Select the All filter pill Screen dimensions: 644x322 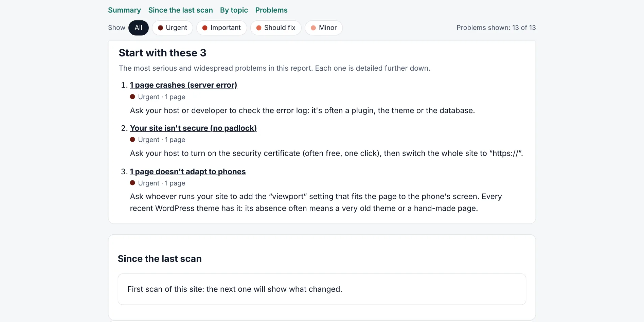coord(138,28)
